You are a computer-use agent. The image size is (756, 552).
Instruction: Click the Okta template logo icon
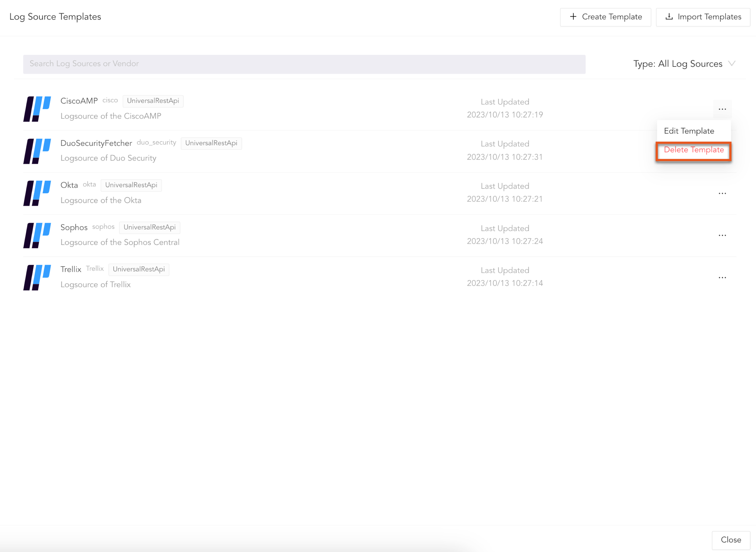click(37, 193)
